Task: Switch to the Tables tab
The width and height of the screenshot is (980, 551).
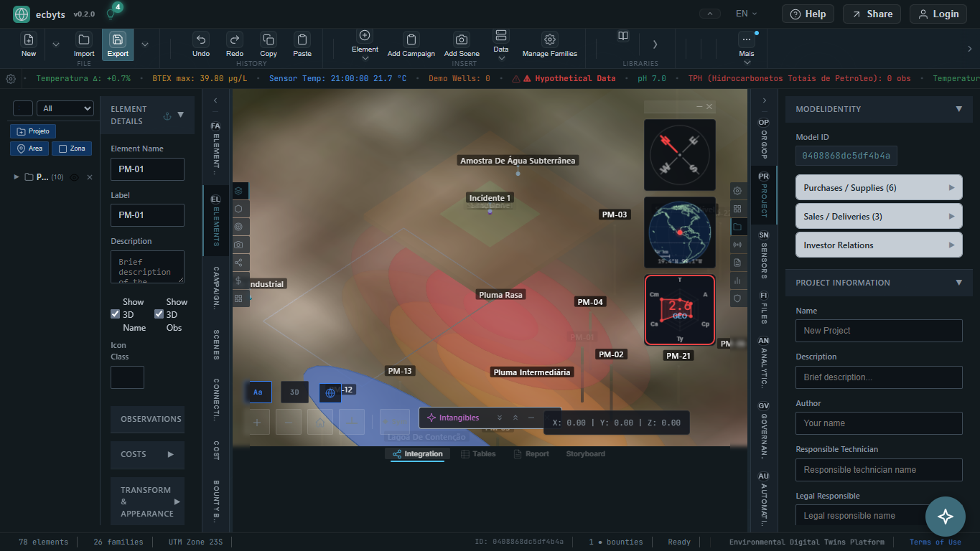Action: click(x=478, y=454)
